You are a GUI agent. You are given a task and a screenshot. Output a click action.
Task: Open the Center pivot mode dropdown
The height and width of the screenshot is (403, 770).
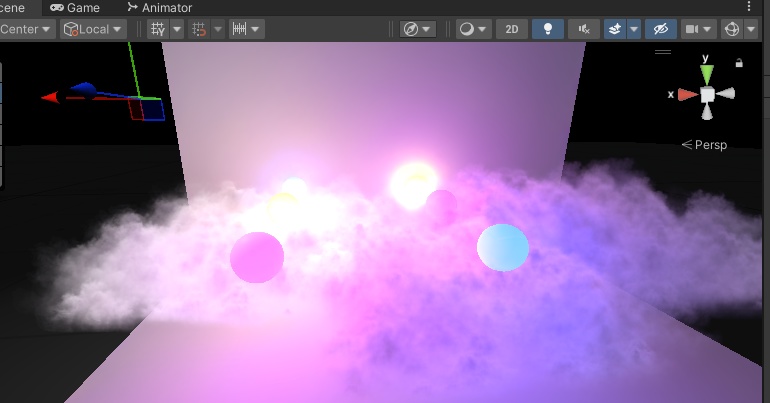27,29
